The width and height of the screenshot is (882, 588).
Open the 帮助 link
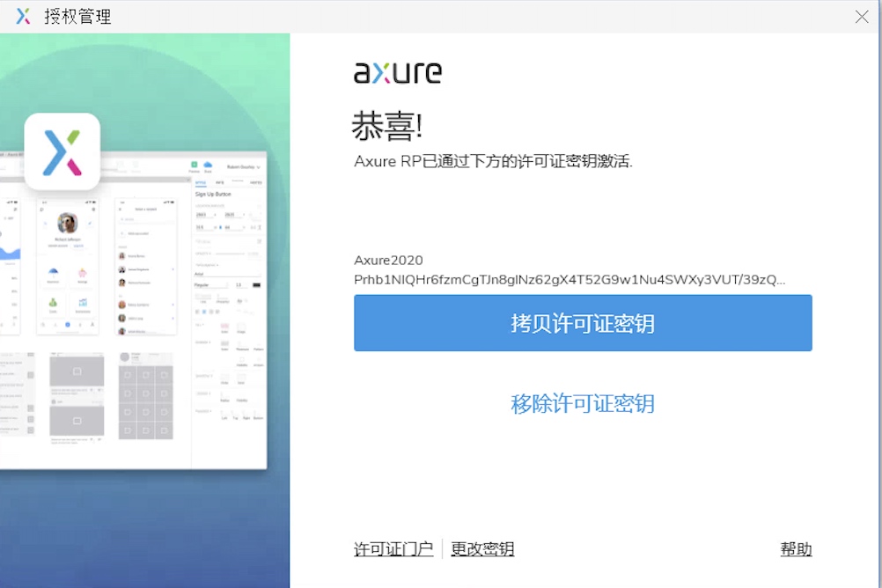pos(796,548)
